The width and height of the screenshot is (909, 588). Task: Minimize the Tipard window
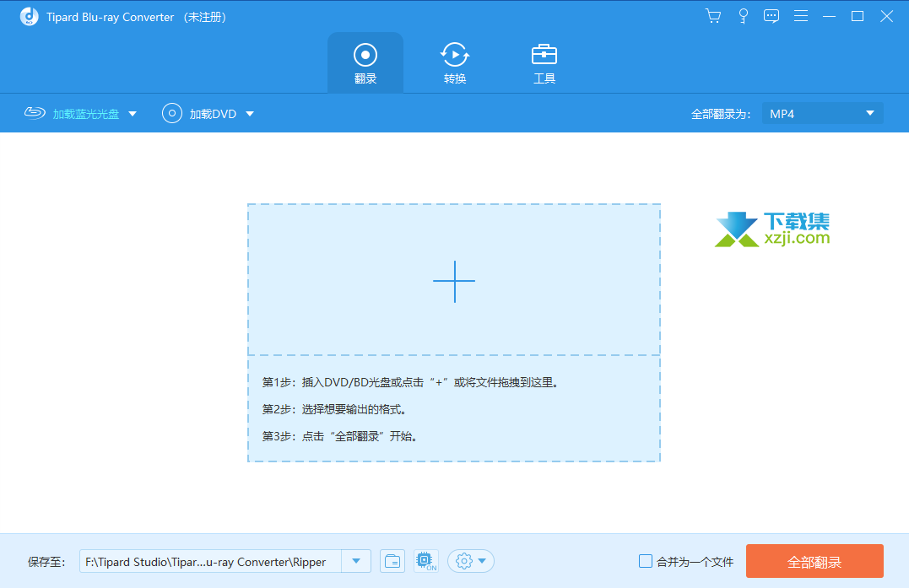pyautogui.click(x=829, y=16)
